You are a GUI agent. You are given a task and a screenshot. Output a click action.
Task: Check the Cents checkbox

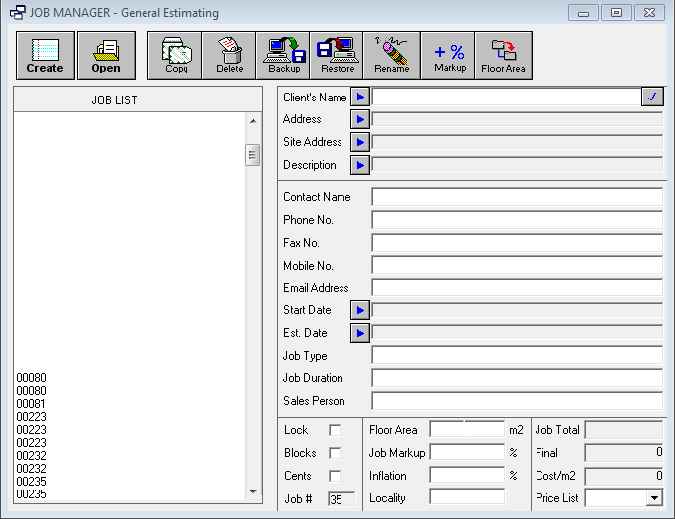(x=335, y=476)
